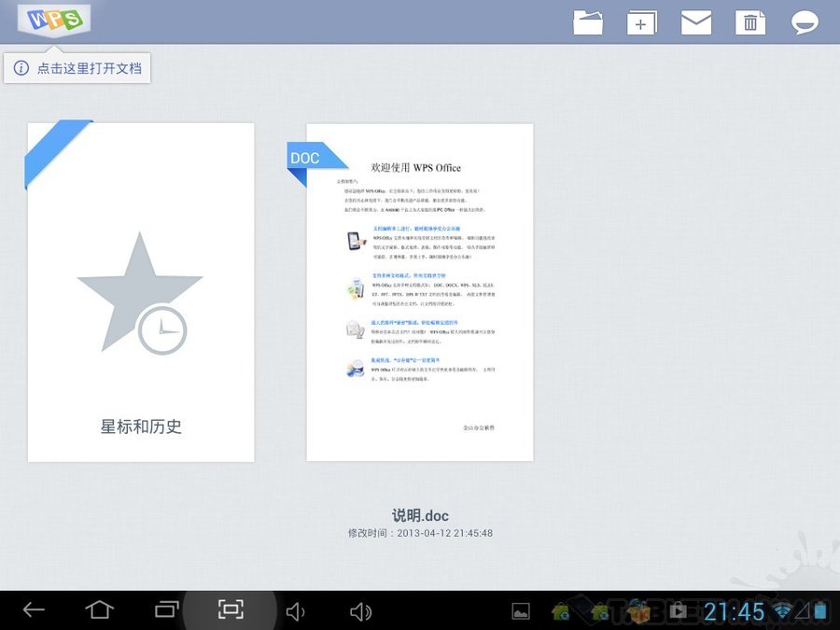
Task: Tap the WPS logo to open documents
Action: pyautogui.click(x=53, y=21)
